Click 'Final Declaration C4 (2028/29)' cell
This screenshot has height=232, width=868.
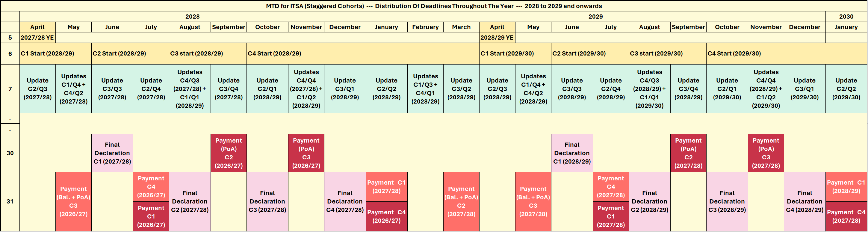pos(805,201)
